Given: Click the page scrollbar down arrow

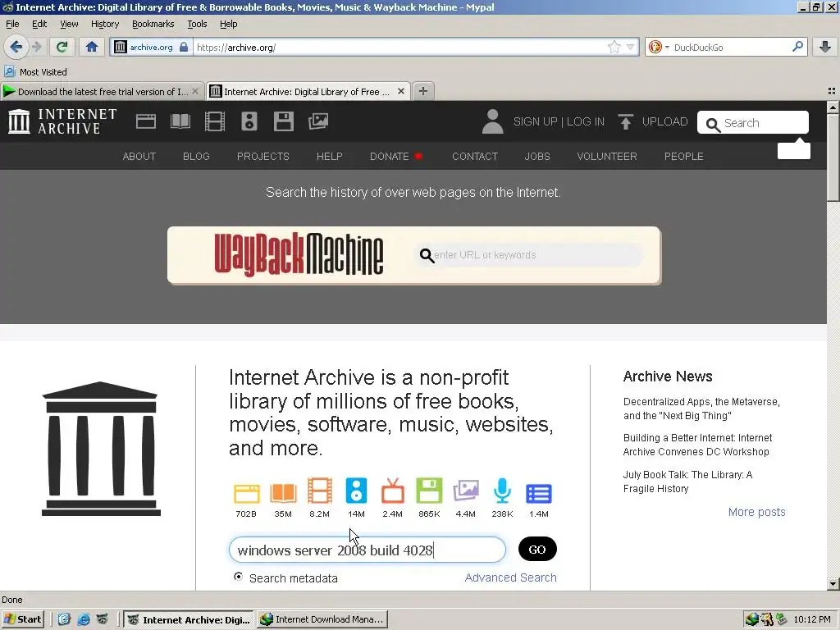Looking at the screenshot, I should pos(833,583).
